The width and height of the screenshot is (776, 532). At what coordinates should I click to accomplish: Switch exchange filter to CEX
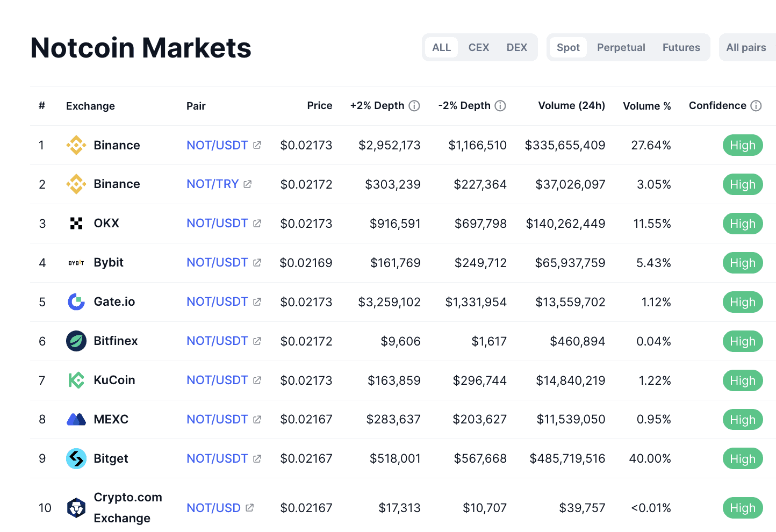478,48
